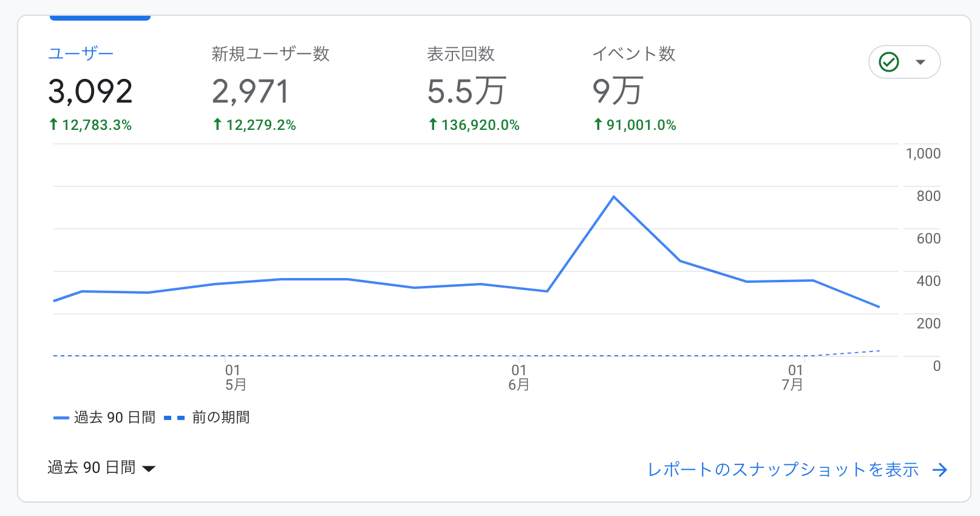Click the 01 5月 axis date marker
Viewport: 980px width, 516px height.
pyautogui.click(x=235, y=377)
